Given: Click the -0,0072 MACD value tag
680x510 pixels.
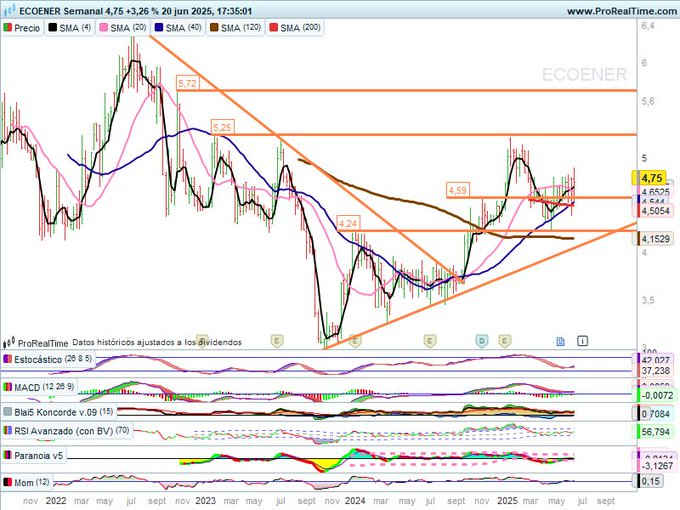Looking at the screenshot, I should pos(655,396).
